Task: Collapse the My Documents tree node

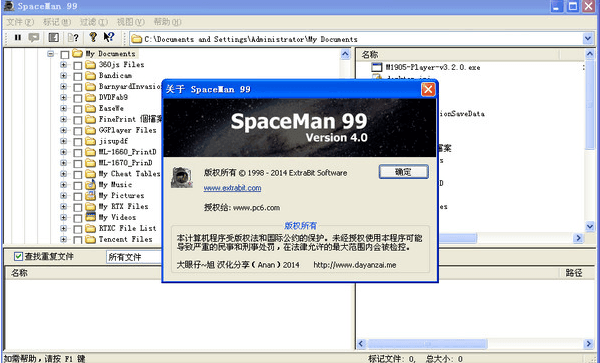Action: [51, 54]
